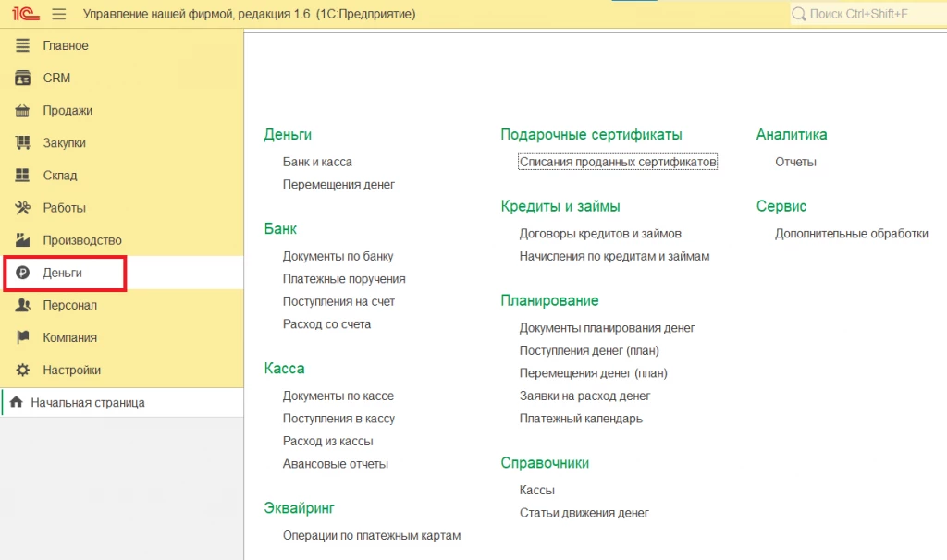
Task: Open Перемещения денег link
Action: pos(338,185)
